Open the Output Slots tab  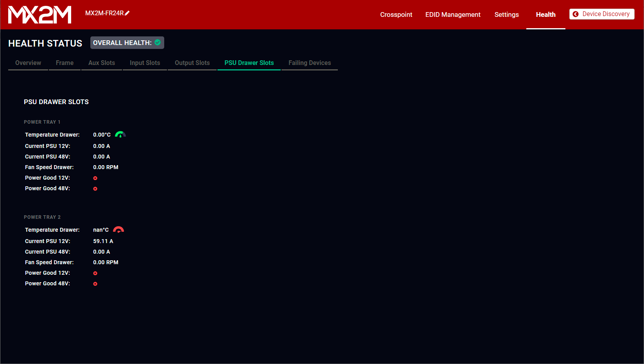(192, 63)
